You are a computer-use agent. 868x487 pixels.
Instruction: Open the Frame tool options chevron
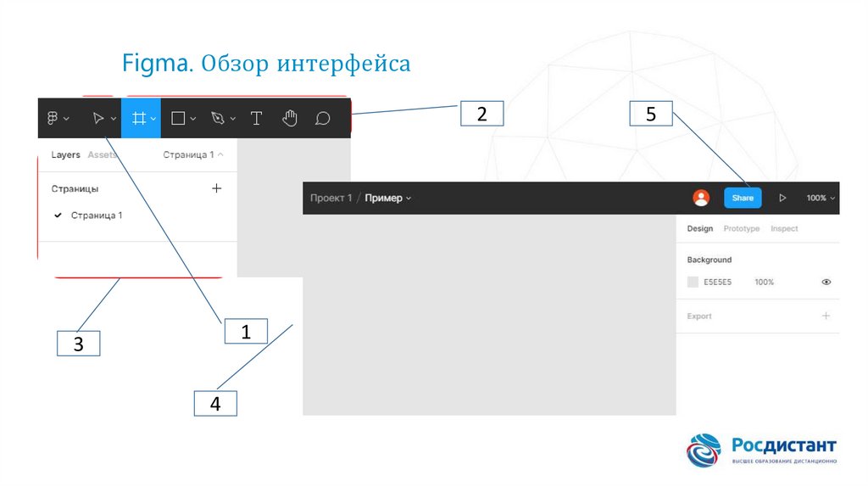(x=153, y=119)
